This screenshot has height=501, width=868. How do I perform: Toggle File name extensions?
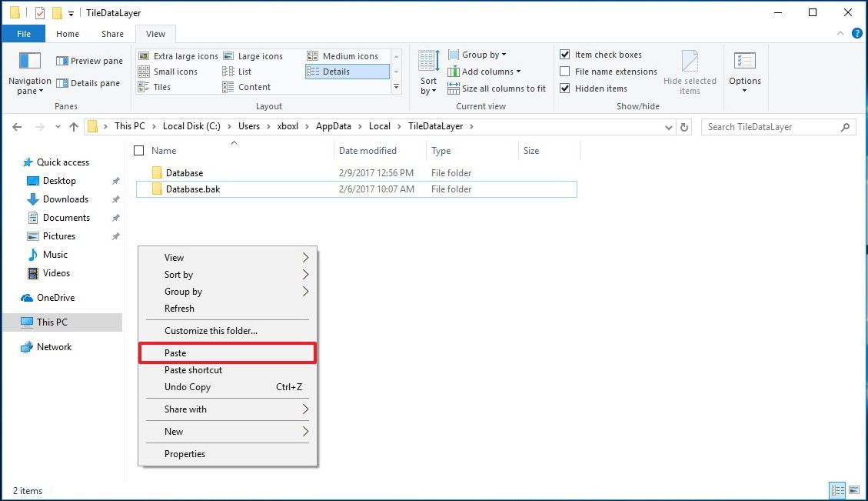[565, 71]
